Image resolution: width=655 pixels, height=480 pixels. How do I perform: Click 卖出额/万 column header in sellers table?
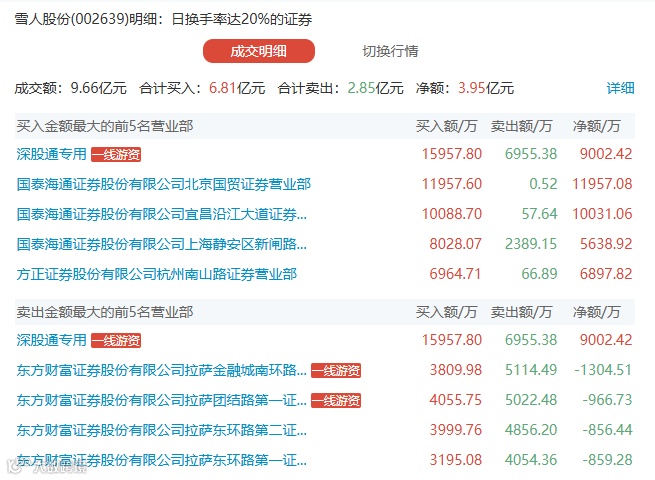click(521, 312)
